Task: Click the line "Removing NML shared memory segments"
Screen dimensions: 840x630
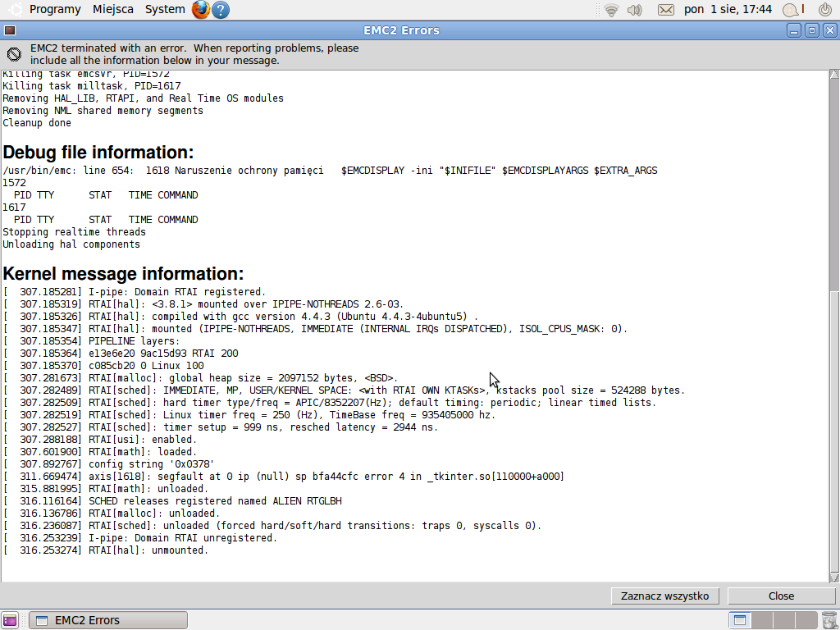Action: [x=103, y=111]
